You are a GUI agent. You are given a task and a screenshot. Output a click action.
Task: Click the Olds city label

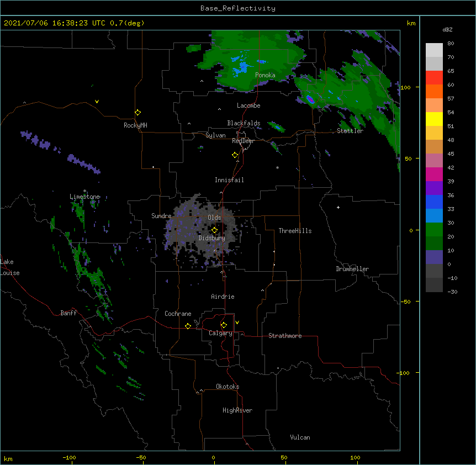[x=214, y=218]
